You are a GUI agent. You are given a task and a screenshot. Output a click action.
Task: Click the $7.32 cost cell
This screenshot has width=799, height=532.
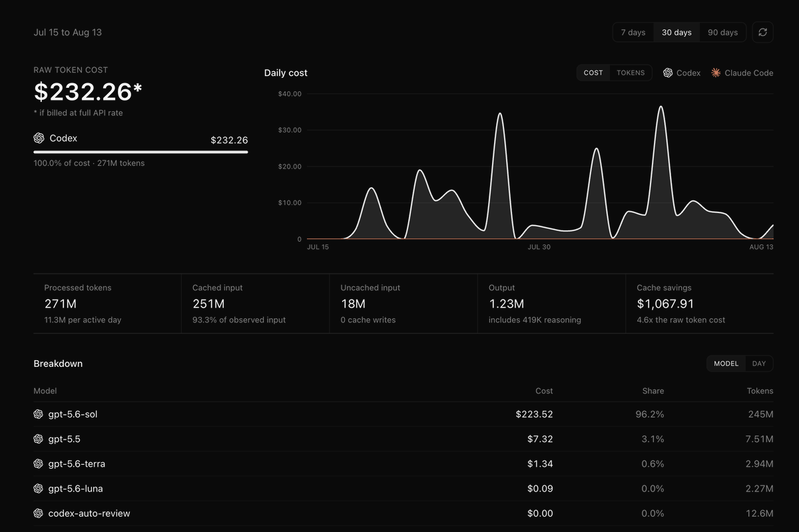(540, 439)
